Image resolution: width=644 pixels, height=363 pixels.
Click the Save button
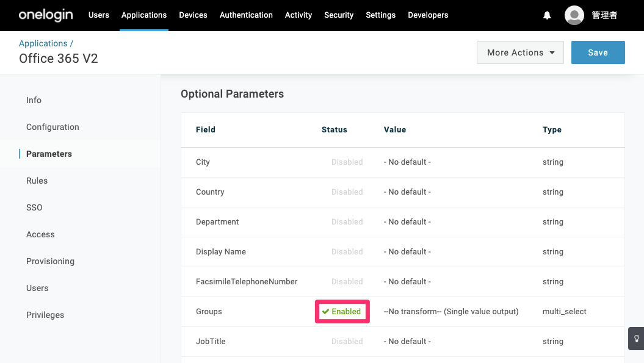click(x=598, y=52)
